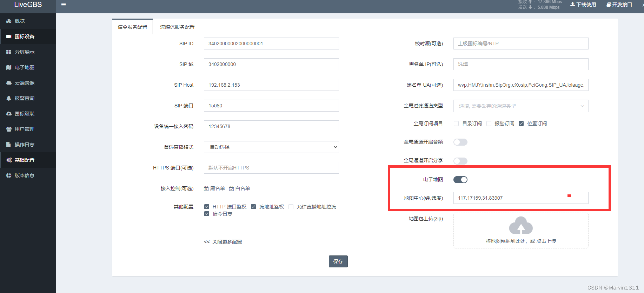644x293 pixels.
Task: Click the 黑名单 calendar-edit icon
Action: [206, 188]
